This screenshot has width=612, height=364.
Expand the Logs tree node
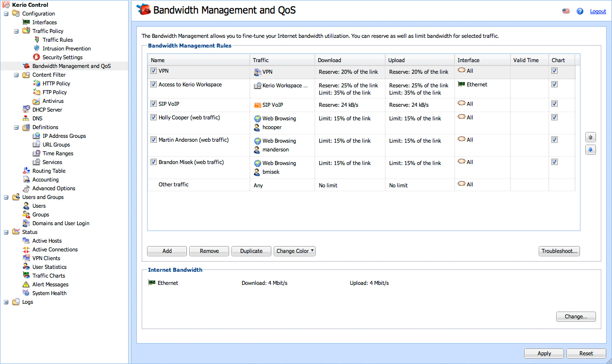point(6,302)
